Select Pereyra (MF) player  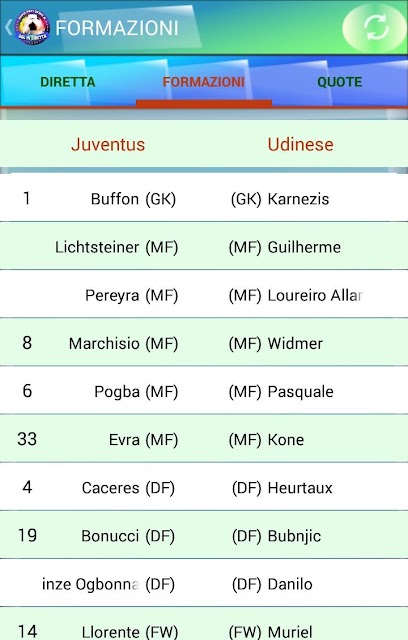[x=131, y=295]
